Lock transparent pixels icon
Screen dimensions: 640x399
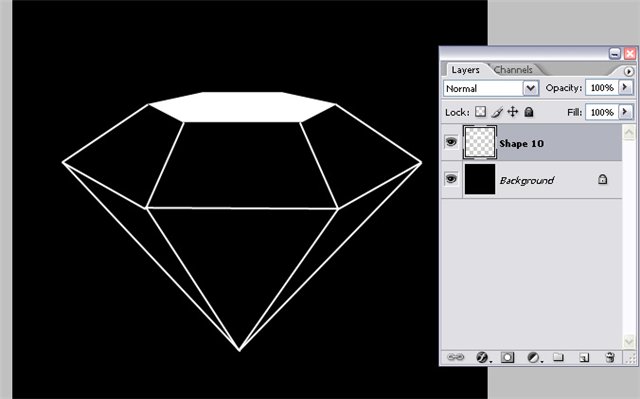(481, 112)
